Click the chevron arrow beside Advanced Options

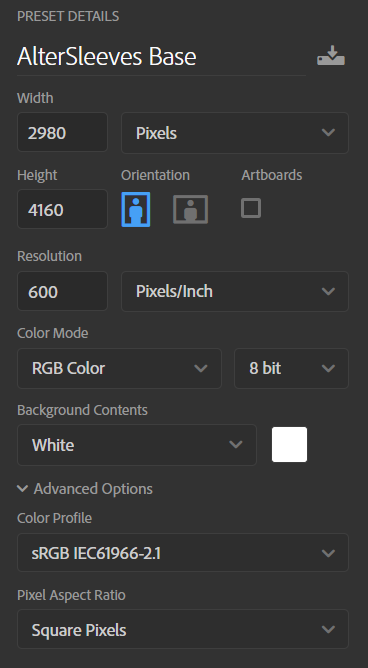pyautogui.click(x=23, y=489)
